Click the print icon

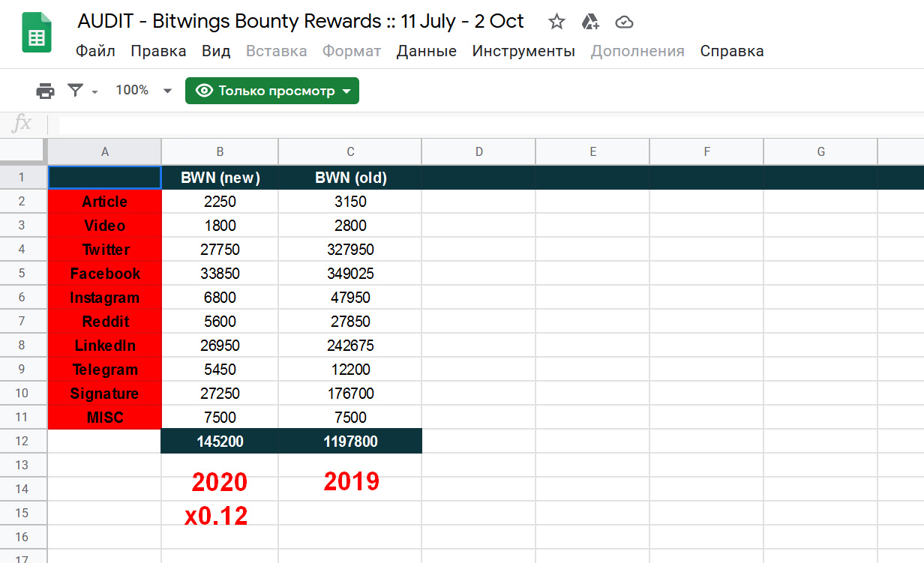point(46,91)
